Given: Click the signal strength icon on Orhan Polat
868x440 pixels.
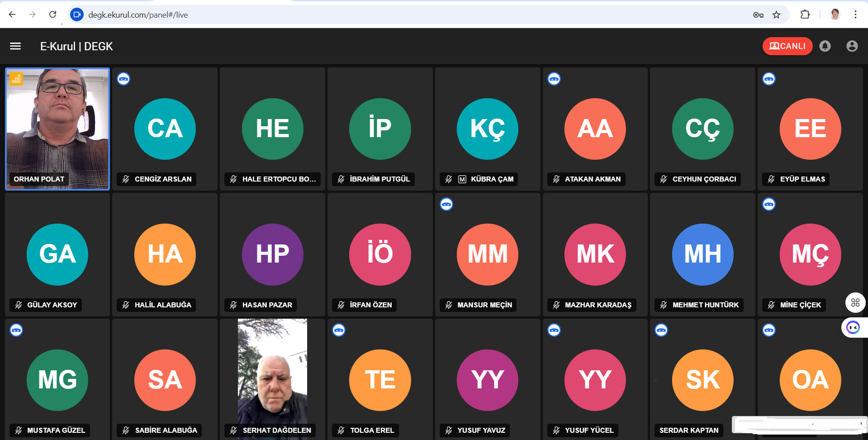Looking at the screenshot, I should tap(16, 79).
